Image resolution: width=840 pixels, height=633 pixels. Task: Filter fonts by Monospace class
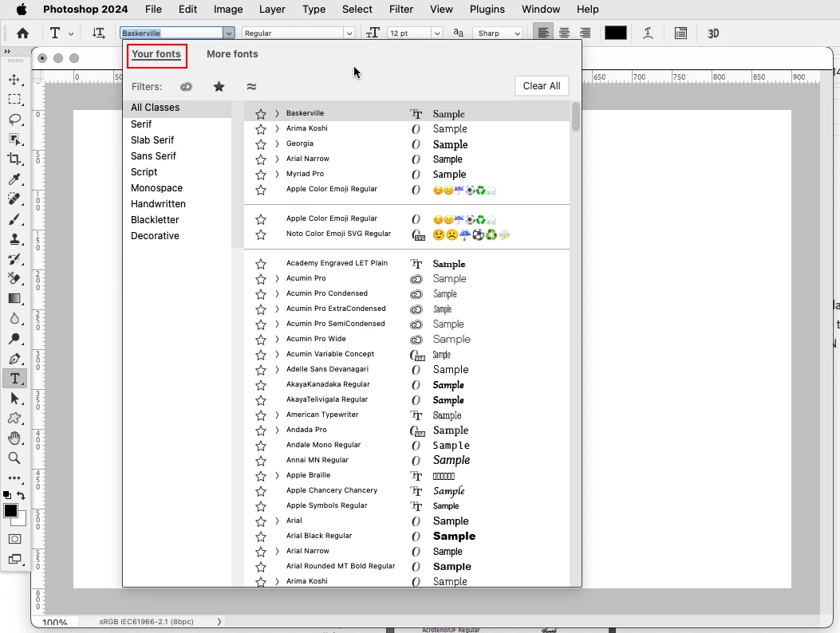156,188
